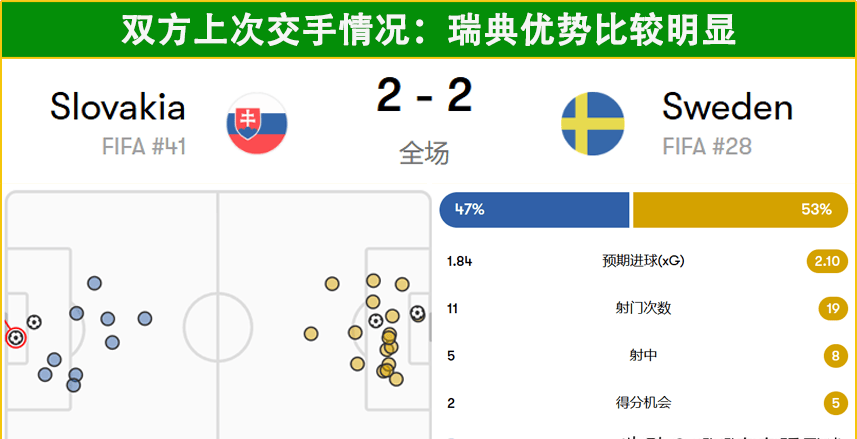Select the red-circled goal ball marker
The height and width of the screenshot is (439, 857).
click(15, 338)
